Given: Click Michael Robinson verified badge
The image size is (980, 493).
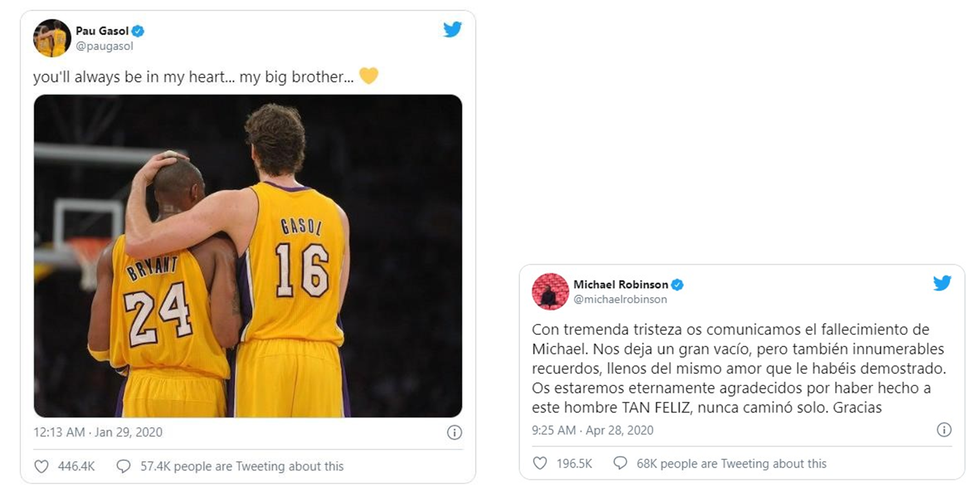Looking at the screenshot, I should [677, 285].
